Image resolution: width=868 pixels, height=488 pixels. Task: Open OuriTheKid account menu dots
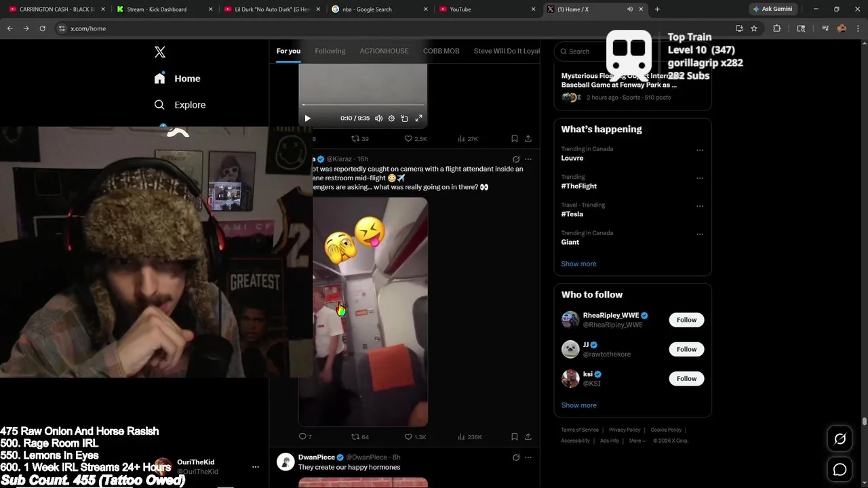click(x=256, y=467)
